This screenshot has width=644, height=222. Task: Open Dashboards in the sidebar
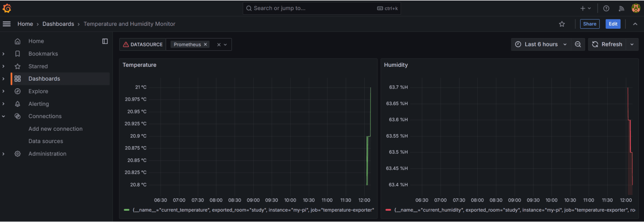(44, 79)
